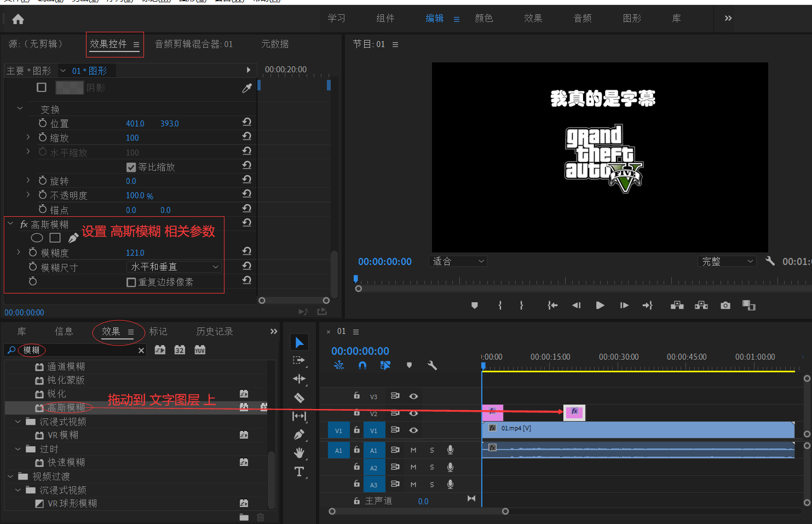Play the program monitor
Image resolution: width=812 pixels, height=524 pixels.
point(600,306)
